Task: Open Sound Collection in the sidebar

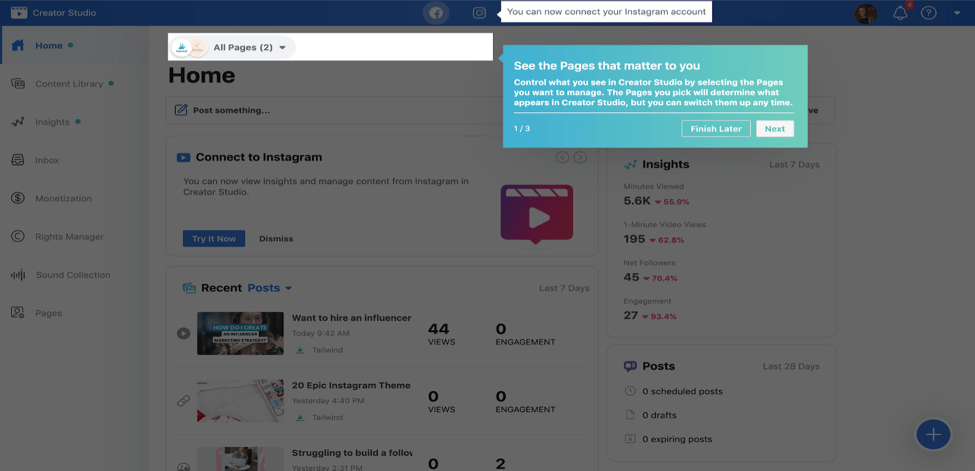Action: (75, 275)
